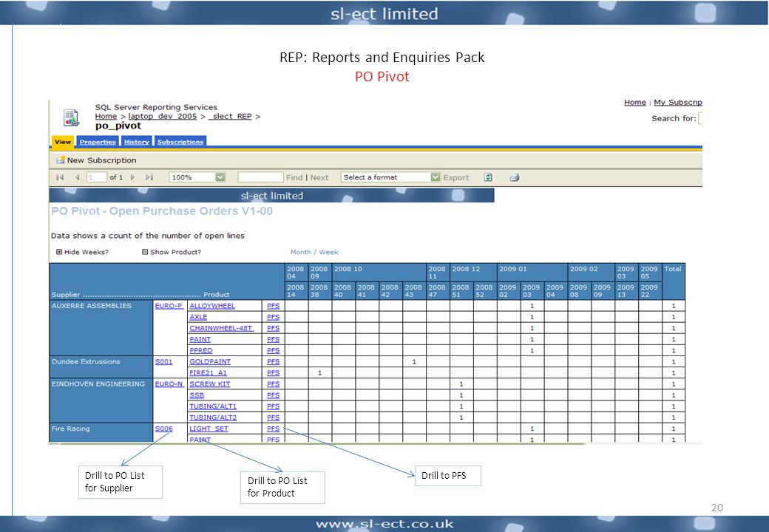
Task: Open the zoom 100% dropdown
Action: tap(220, 177)
